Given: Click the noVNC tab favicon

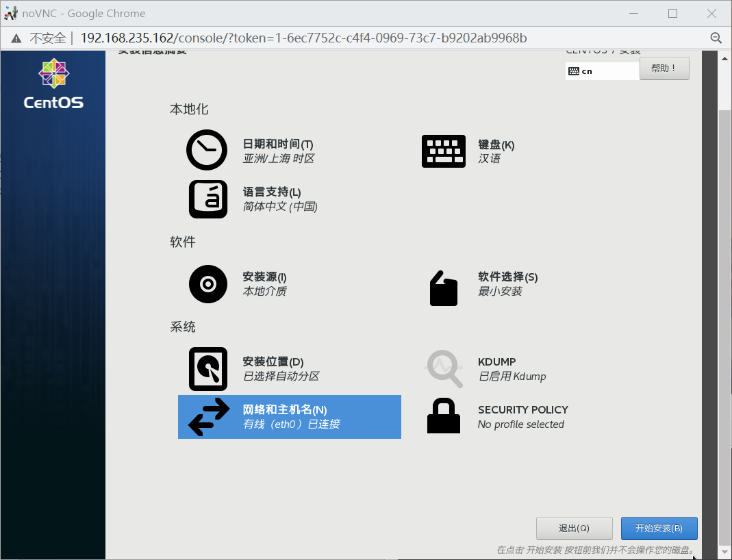Looking at the screenshot, I should point(11,13).
